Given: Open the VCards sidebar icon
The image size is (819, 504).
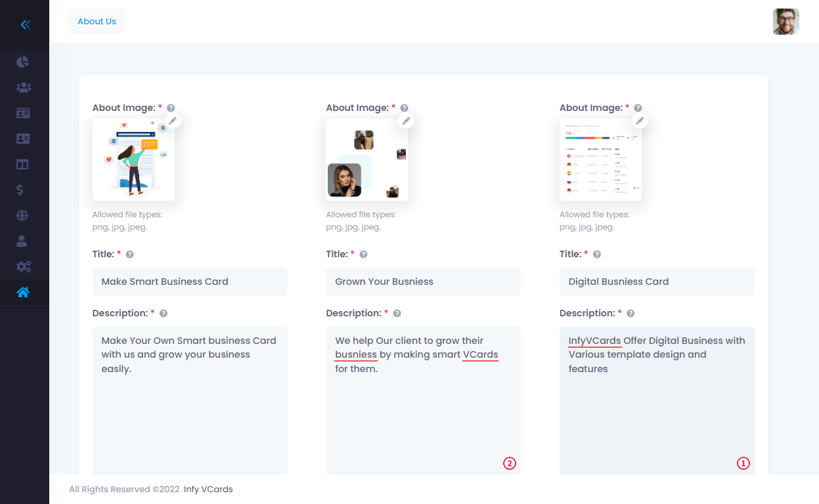Looking at the screenshot, I should (x=23, y=113).
